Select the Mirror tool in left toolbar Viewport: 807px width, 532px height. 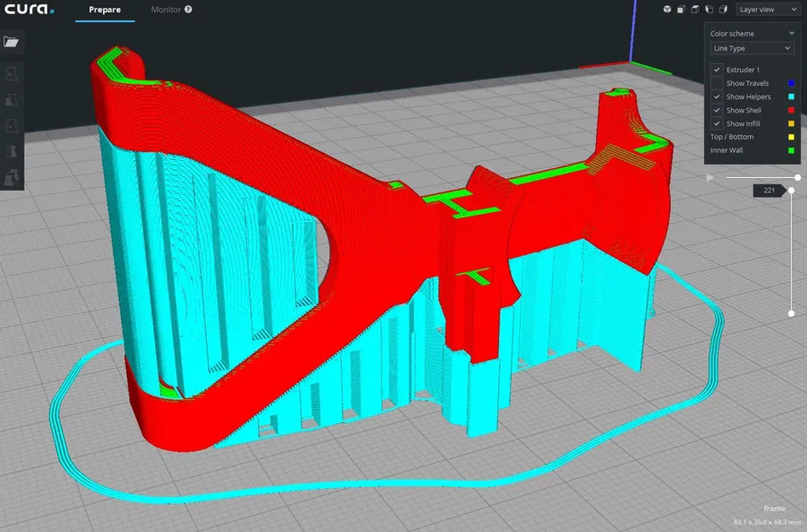pos(11,151)
